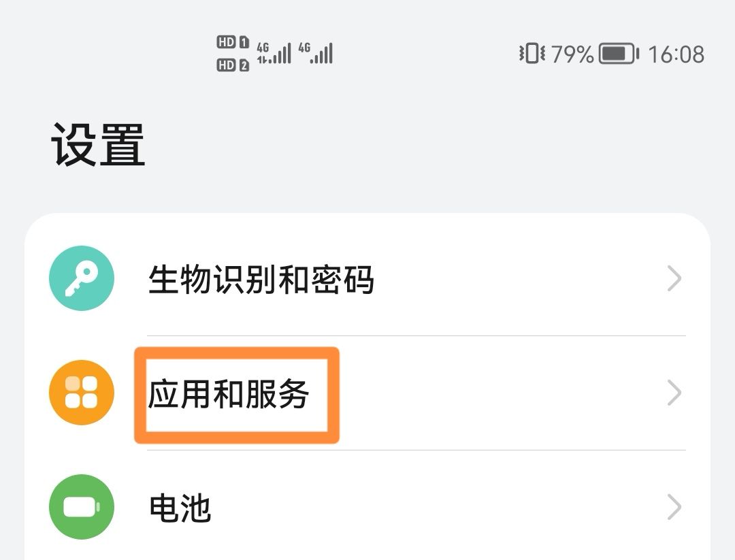The image size is (735, 560).
Task: Tap the teal key icon
Action: [82, 278]
